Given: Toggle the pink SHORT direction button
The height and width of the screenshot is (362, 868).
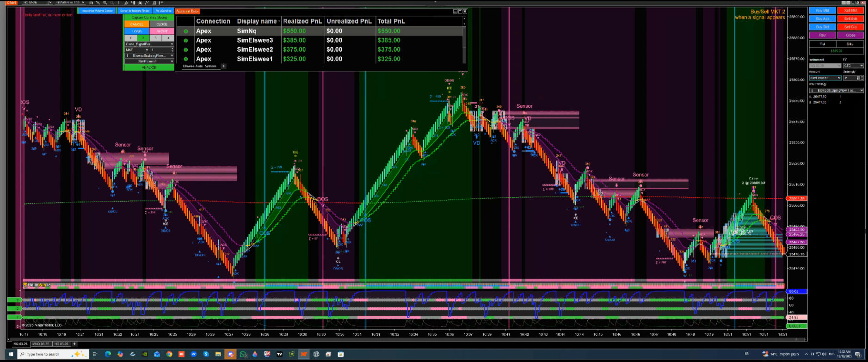Looking at the screenshot, I should click(x=162, y=31).
